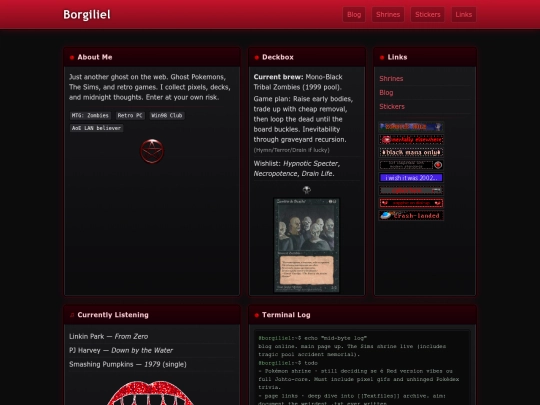Click the 'black mana only' badge
The width and height of the screenshot is (540, 405).
411,152
